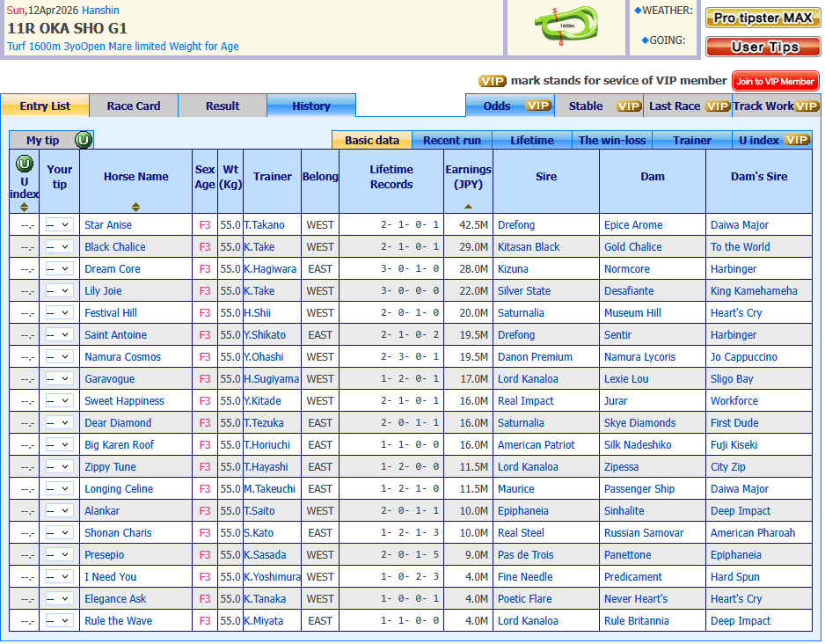Switch to Entry List tab
The width and height of the screenshot is (825, 644).
[x=45, y=106]
